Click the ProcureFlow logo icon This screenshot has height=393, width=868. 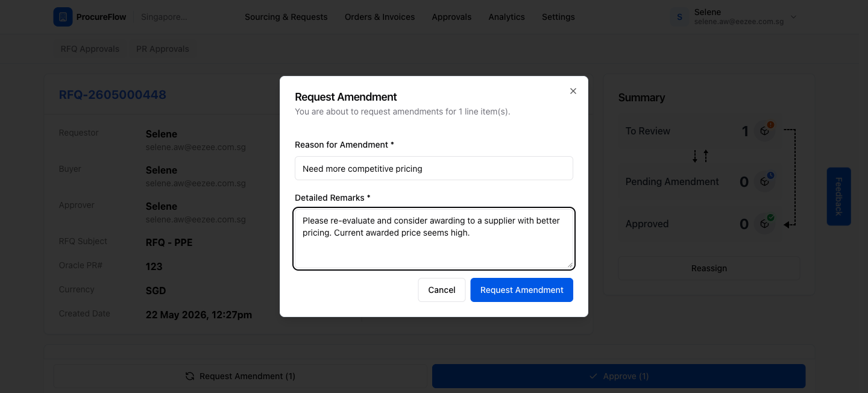63,17
